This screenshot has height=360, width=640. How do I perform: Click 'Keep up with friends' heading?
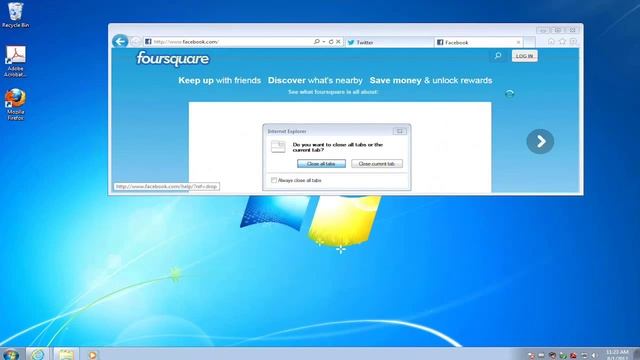pos(220,80)
